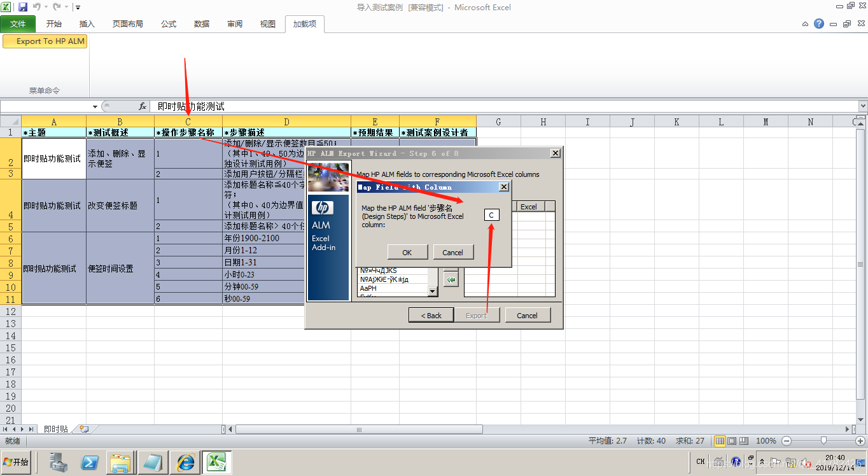The image size is (868, 476).
Task: Switch to the 数据 ribbon tab
Action: tap(202, 24)
